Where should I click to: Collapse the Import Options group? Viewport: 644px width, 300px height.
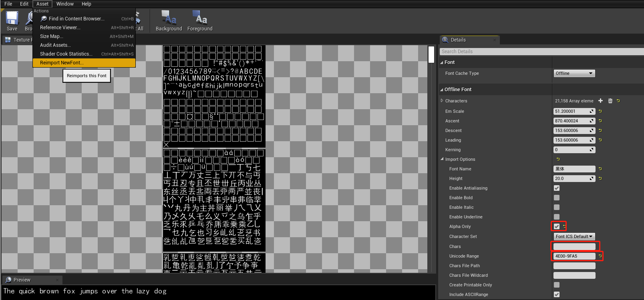coord(442,159)
